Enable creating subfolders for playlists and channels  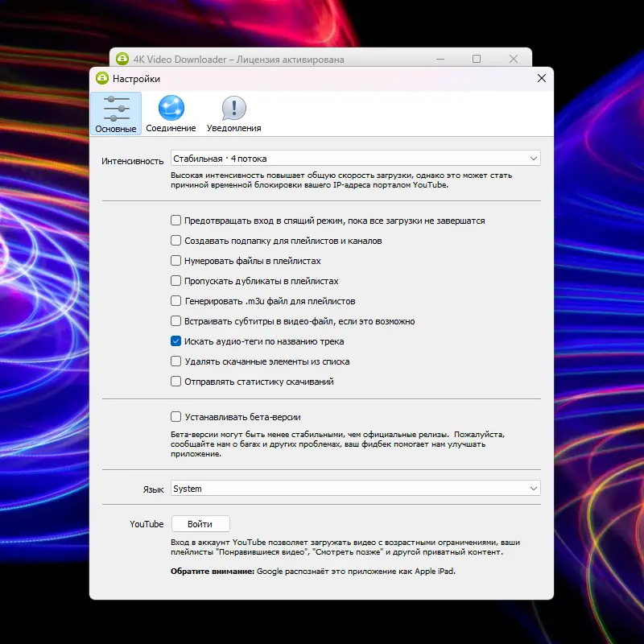pos(175,240)
